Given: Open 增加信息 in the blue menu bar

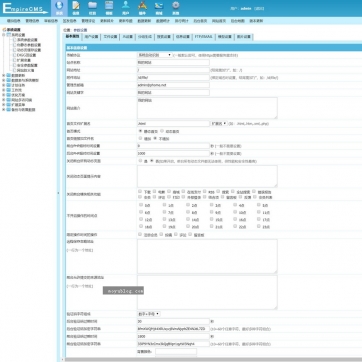Looking at the screenshot, I should [x=14, y=21].
